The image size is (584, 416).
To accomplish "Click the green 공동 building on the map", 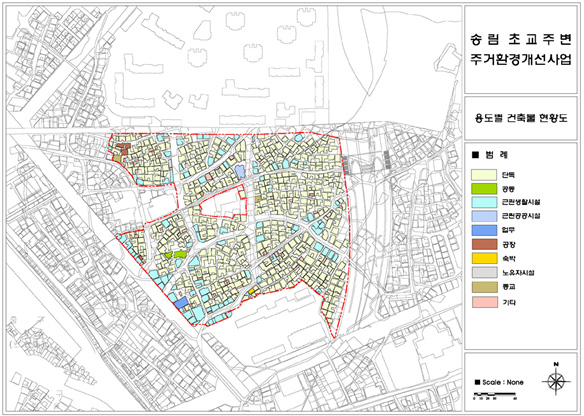I will [180, 254].
